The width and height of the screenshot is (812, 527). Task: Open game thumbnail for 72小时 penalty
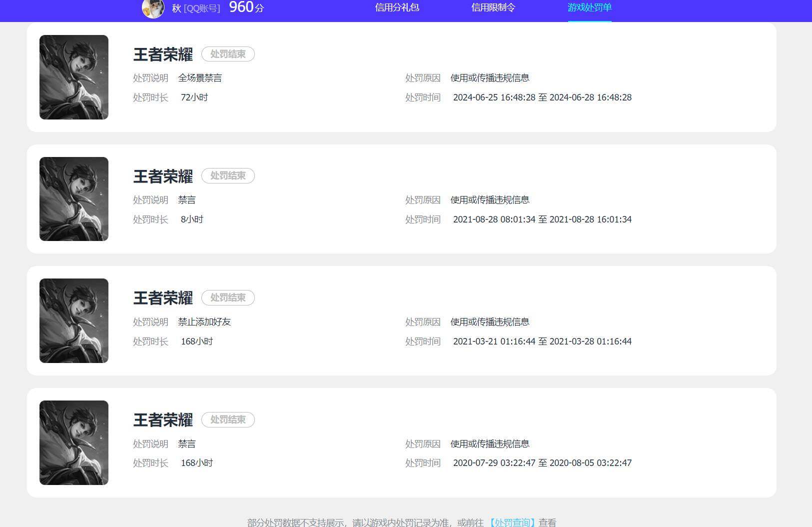pos(74,77)
